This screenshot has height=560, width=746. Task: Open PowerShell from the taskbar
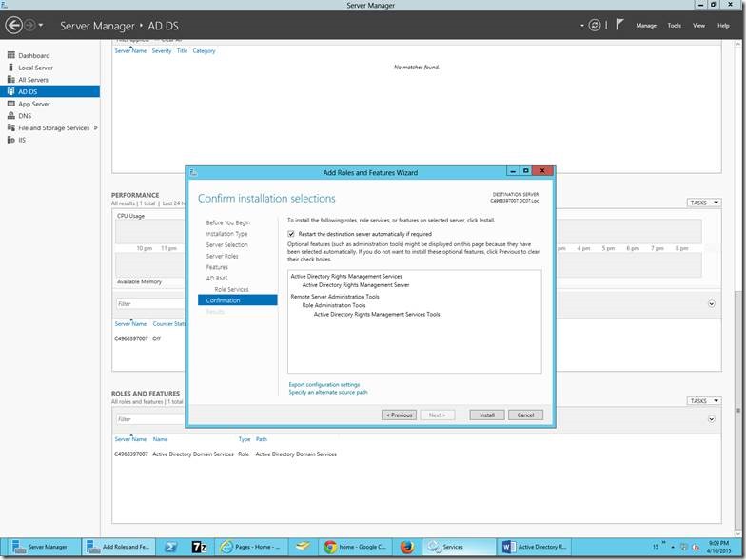click(170, 548)
